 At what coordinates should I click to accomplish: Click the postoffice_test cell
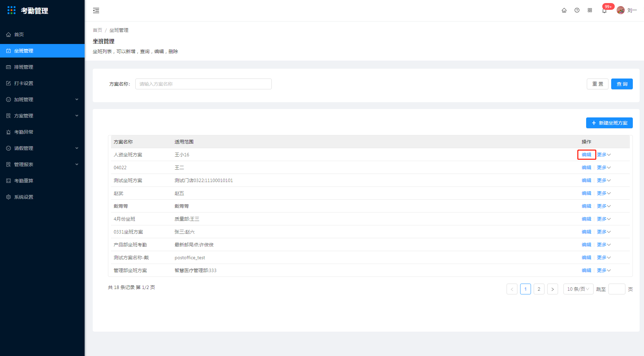tap(190, 258)
